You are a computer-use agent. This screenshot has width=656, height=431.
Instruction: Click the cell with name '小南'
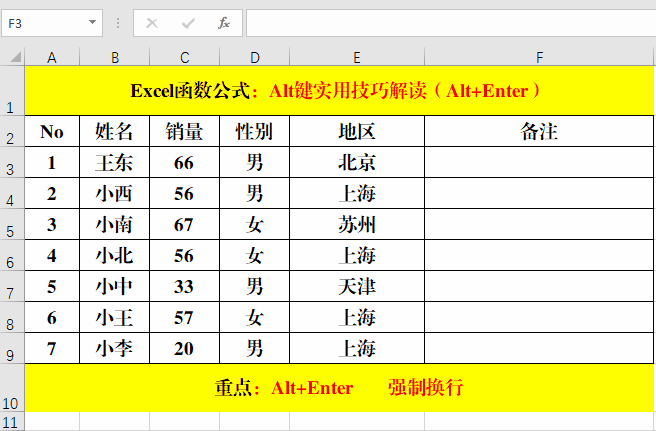[x=114, y=224]
